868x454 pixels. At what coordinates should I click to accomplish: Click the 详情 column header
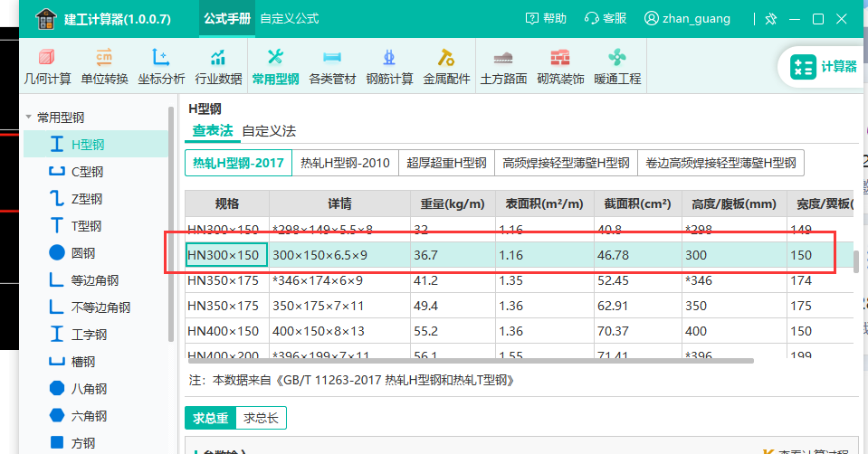(x=340, y=204)
